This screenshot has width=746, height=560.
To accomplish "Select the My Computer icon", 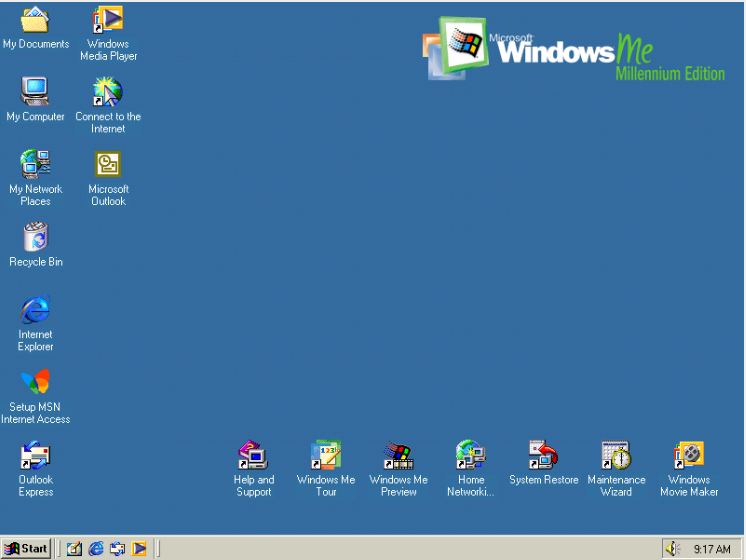I will (35, 91).
